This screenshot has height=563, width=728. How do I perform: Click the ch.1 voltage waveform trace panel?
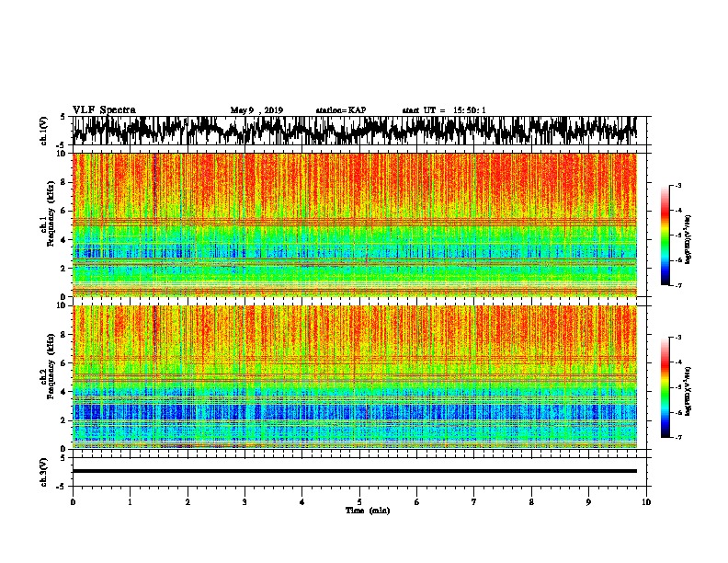click(x=361, y=131)
